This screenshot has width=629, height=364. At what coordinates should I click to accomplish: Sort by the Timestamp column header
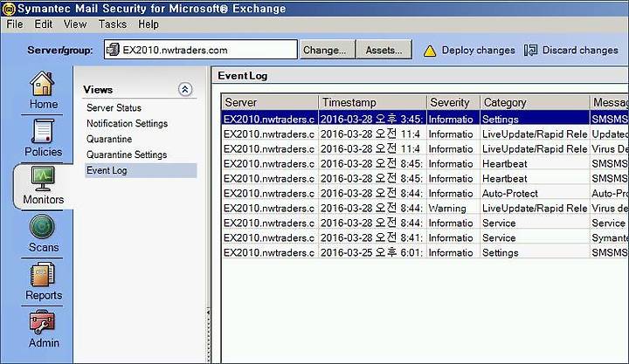click(x=373, y=103)
